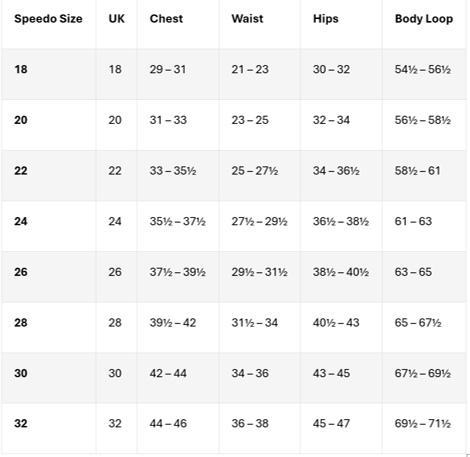Click the chest value 44 – 46

(168, 423)
